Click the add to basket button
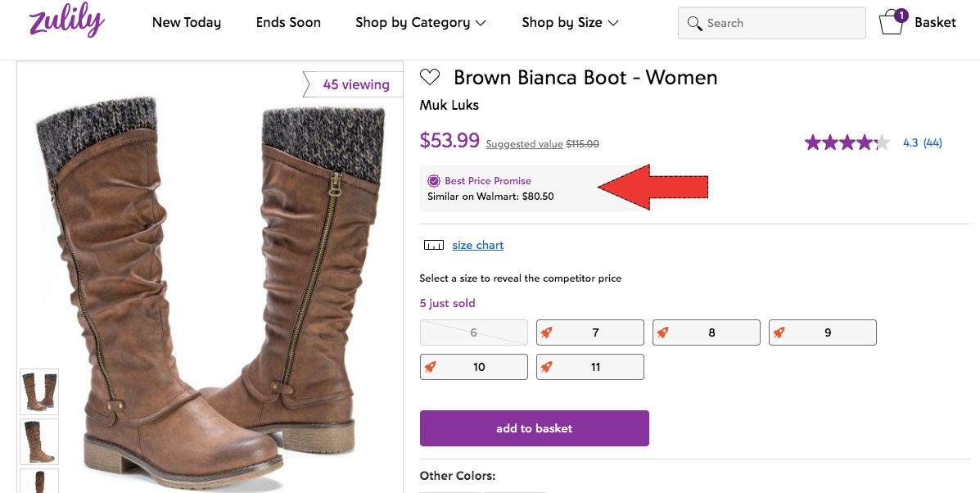Image resolution: width=980 pixels, height=493 pixels. click(x=534, y=428)
